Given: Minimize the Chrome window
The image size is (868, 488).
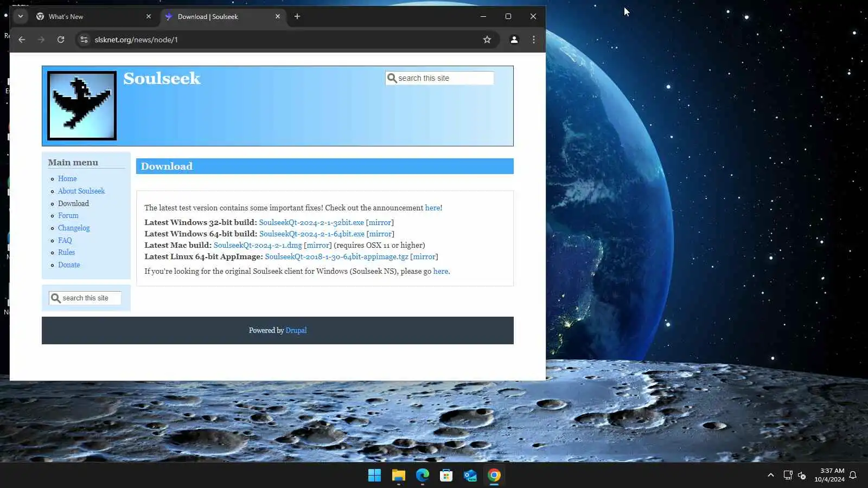Looking at the screenshot, I should pyautogui.click(x=483, y=16).
